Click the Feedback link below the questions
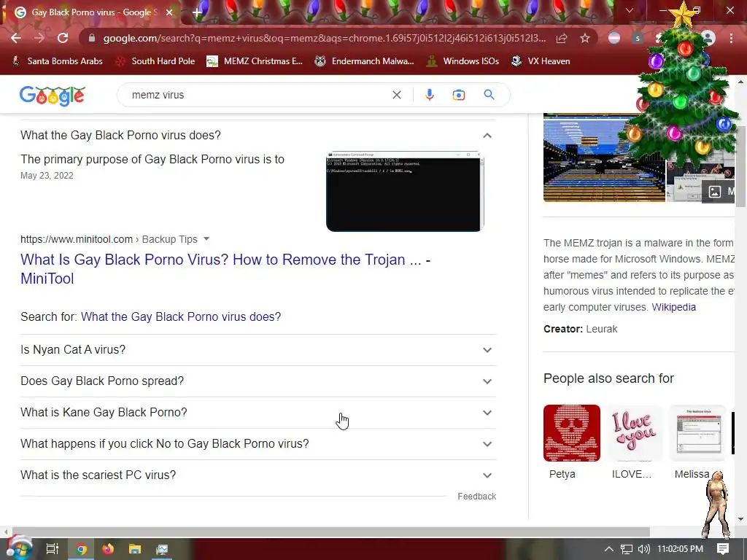 point(476,496)
